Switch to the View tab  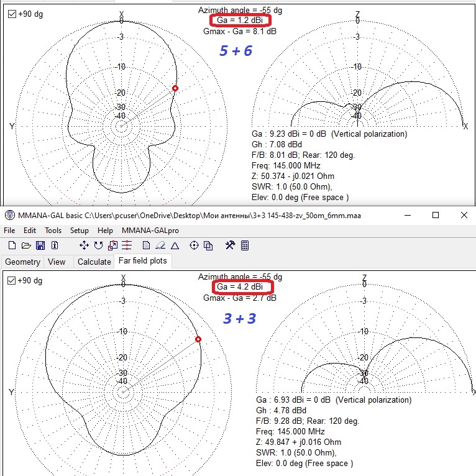click(57, 262)
